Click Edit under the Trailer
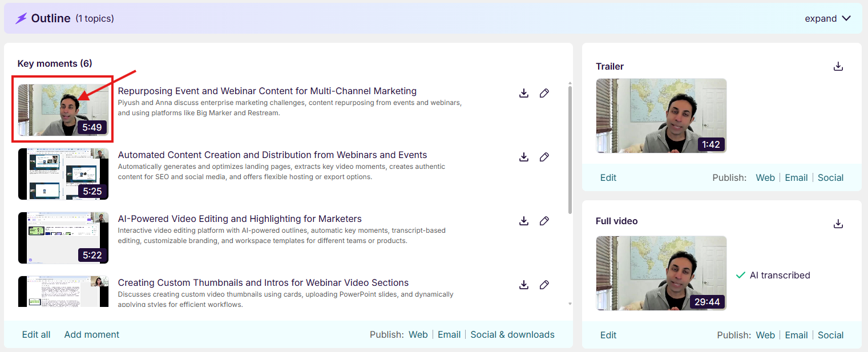The height and width of the screenshot is (352, 868). point(608,177)
